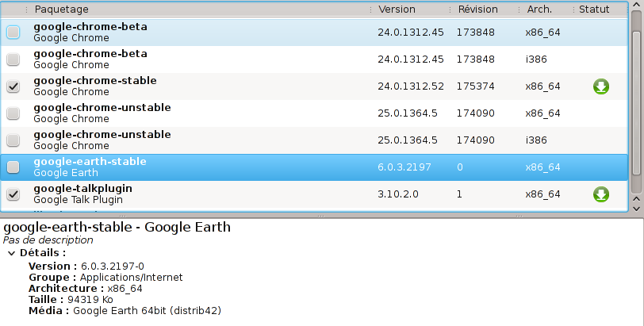Click version 24.0.1312.52 cell

pyautogui.click(x=411, y=86)
